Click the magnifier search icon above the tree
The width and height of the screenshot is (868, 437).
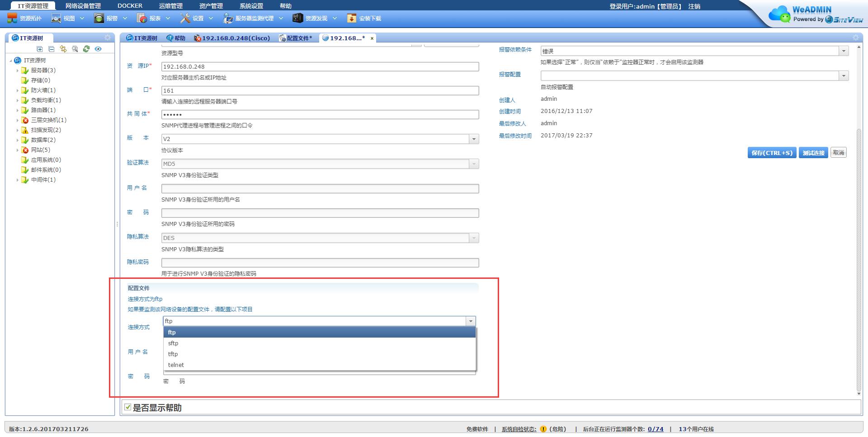tap(75, 49)
